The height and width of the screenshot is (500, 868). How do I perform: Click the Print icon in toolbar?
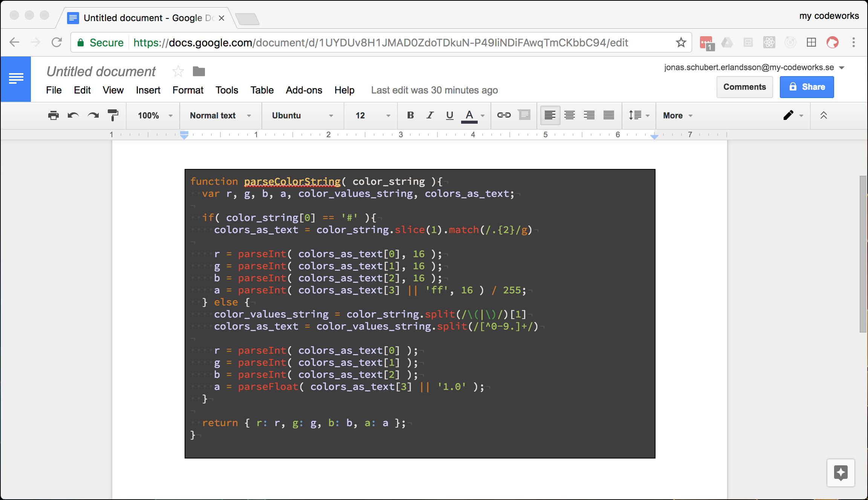[x=53, y=115]
